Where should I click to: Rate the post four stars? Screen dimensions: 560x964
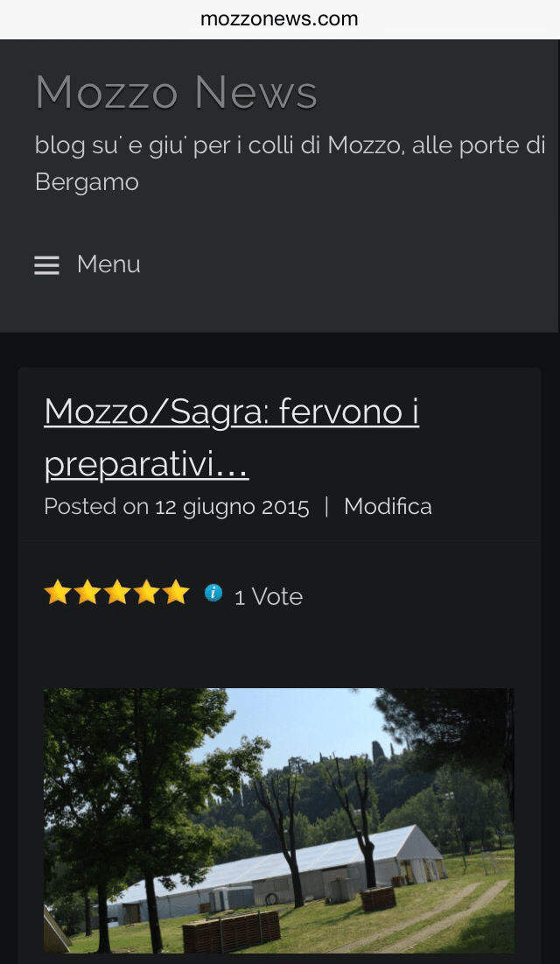pyautogui.click(x=146, y=593)
